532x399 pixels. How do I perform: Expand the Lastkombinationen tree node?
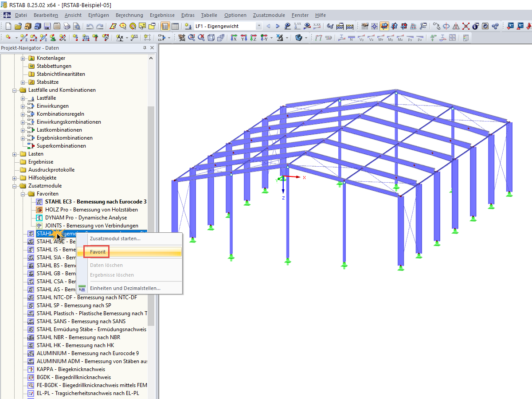tap(23, 130)
